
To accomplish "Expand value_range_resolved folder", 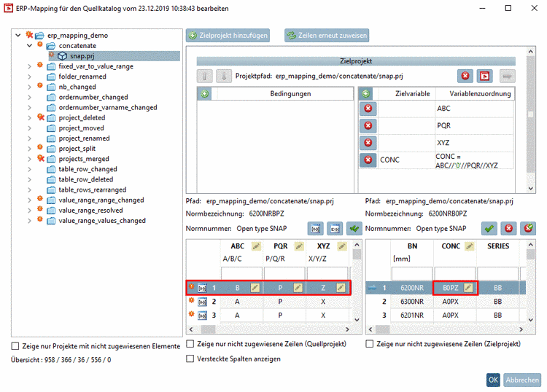I will 29,211.
